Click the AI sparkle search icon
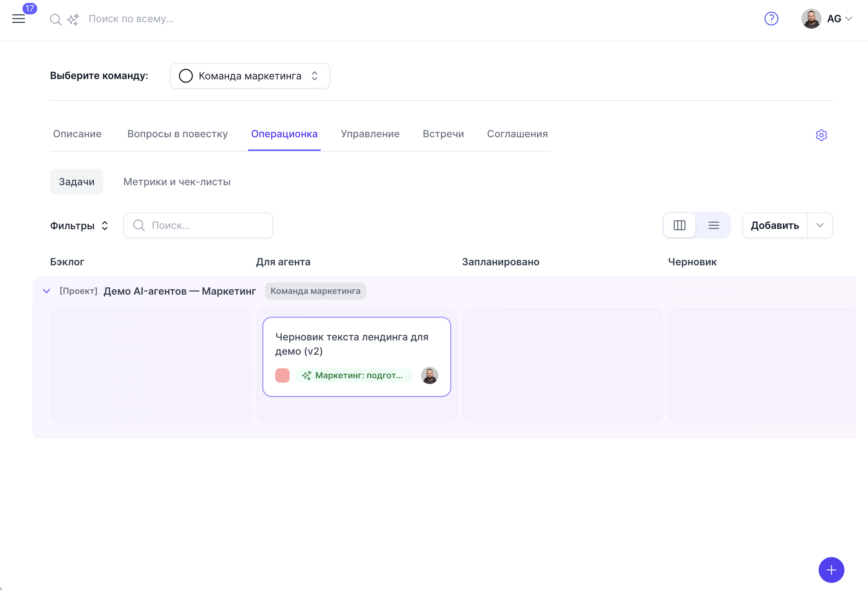The height and width of the screenshot is (590, 868). [73, 19]
